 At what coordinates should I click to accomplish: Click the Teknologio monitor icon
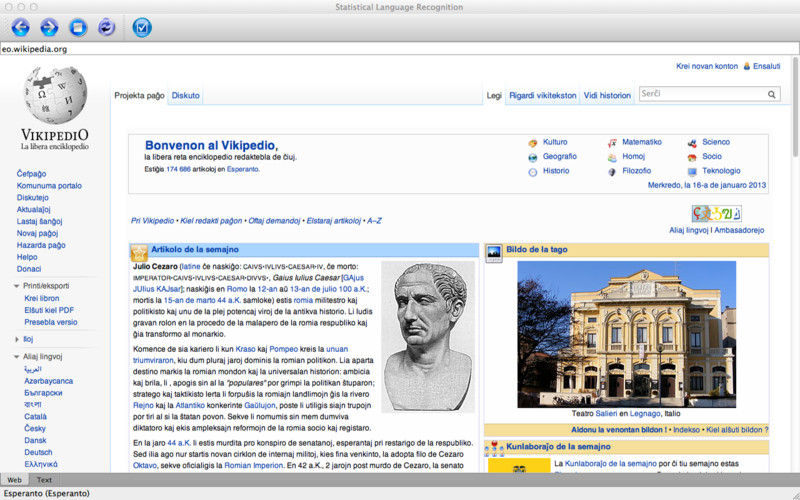point(692,172)
